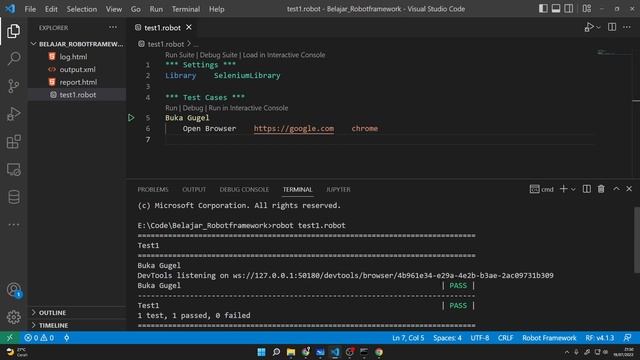
Task: Select language mode Robot Framework
Action: 549,338
